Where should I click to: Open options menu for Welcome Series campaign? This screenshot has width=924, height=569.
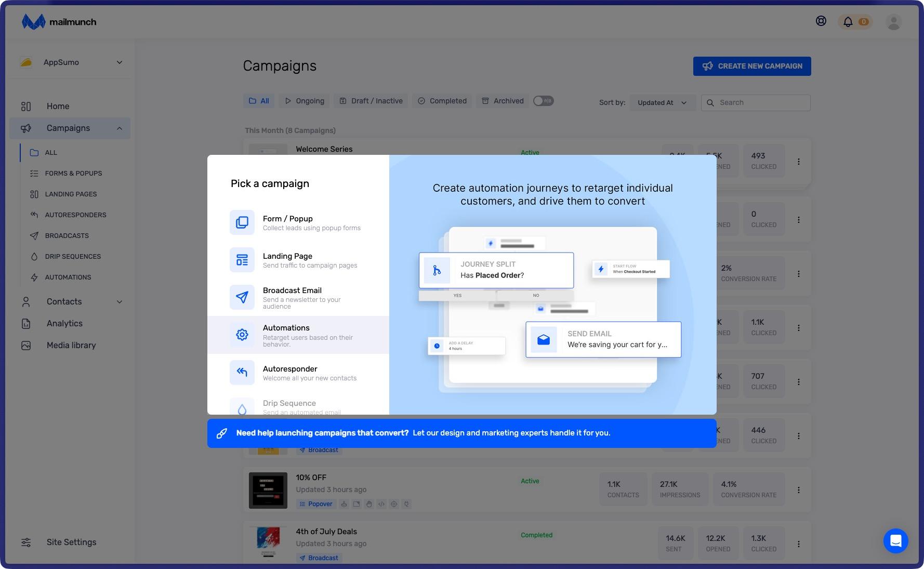pos(799,162)
